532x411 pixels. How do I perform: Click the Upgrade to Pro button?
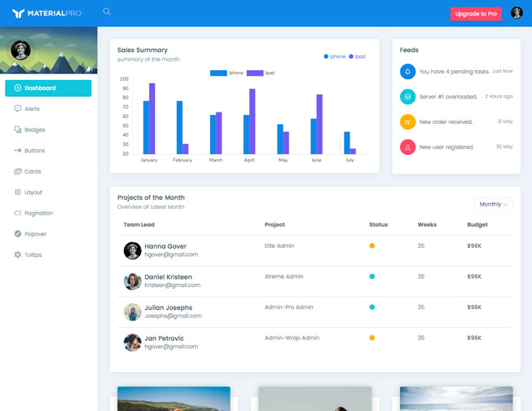pyautogui.click(x=477, y=14)
